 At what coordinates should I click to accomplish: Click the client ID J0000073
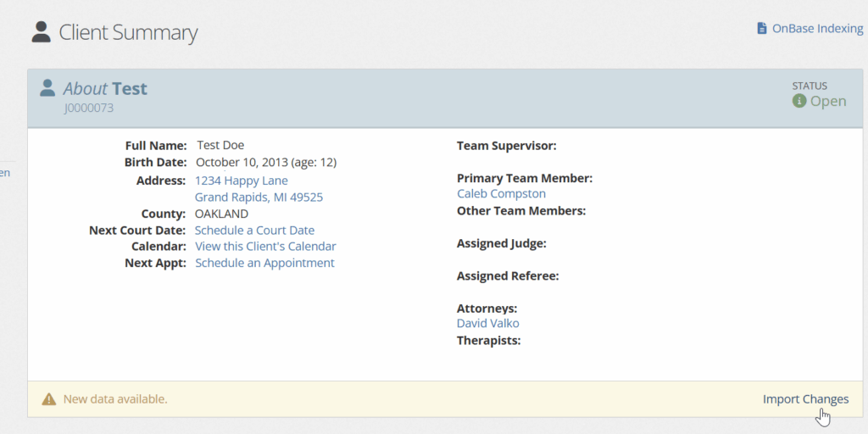pyautogui.click(x=88, y=108)
